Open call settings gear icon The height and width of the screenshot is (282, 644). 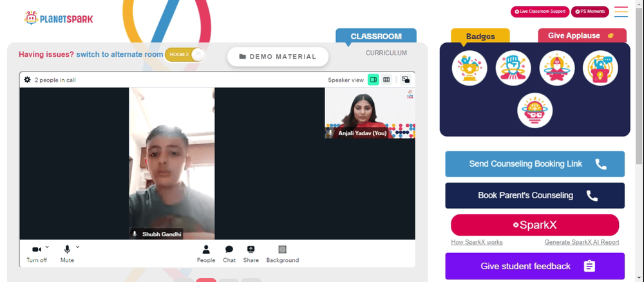pyautogui.click(x=28, y=80)
